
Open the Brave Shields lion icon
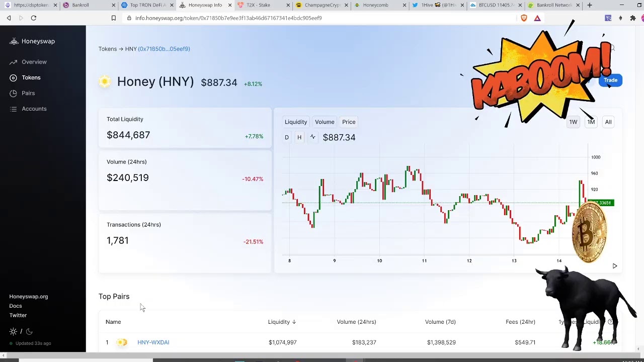pyautogui.click(x=524, y=18)
